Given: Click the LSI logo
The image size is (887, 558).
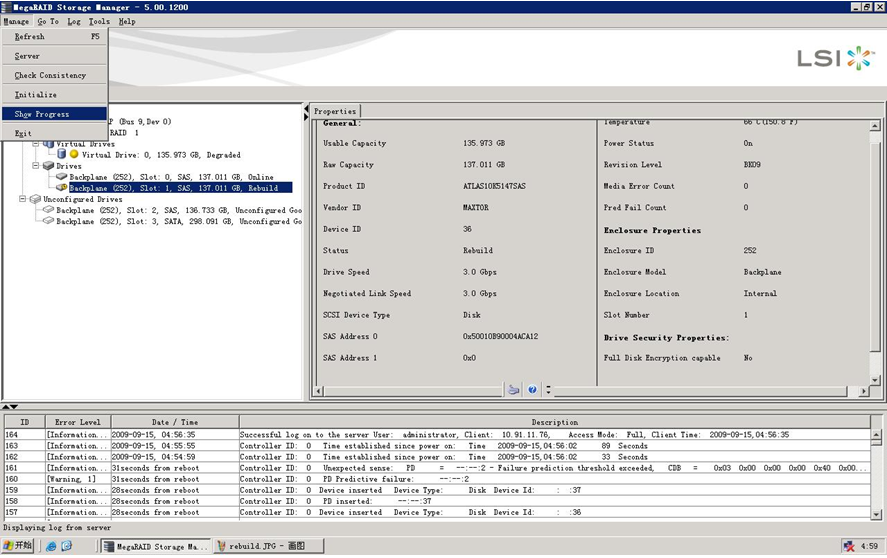Looking at the screenshot, I should coord(835,58).
